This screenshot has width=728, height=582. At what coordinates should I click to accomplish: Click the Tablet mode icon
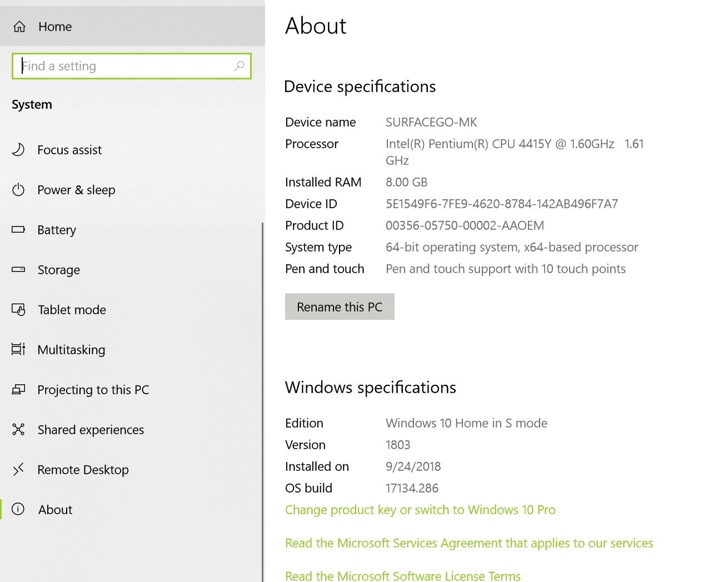(x=18, y=309)
